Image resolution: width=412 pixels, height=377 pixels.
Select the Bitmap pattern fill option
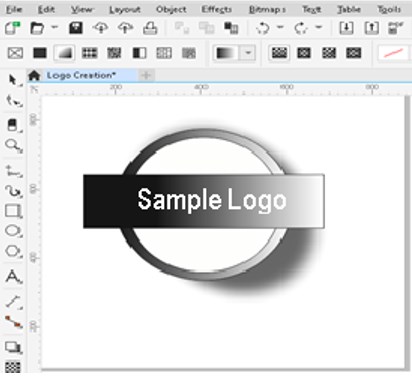[114, 53]
